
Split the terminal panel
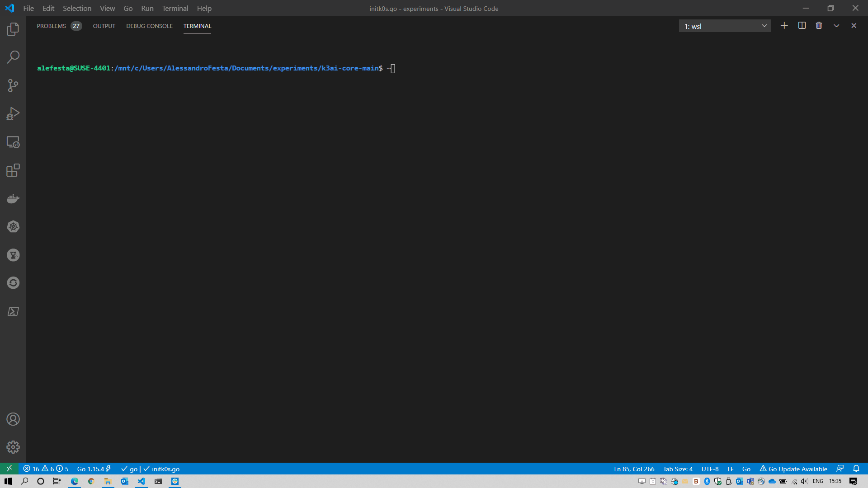point(802,26)
